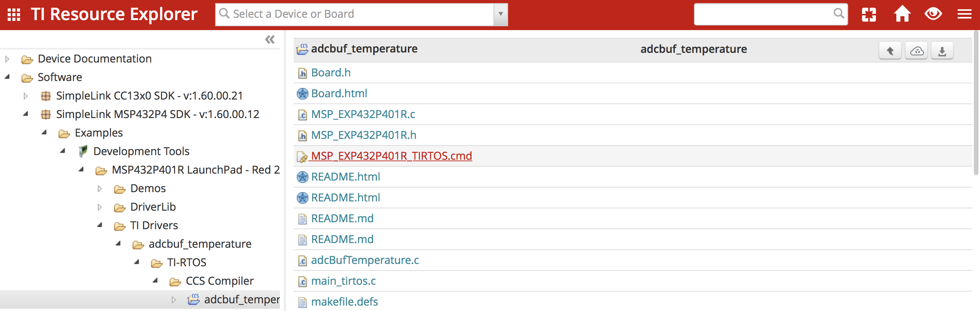Select the DriverLib tree item

pos(153,207)
